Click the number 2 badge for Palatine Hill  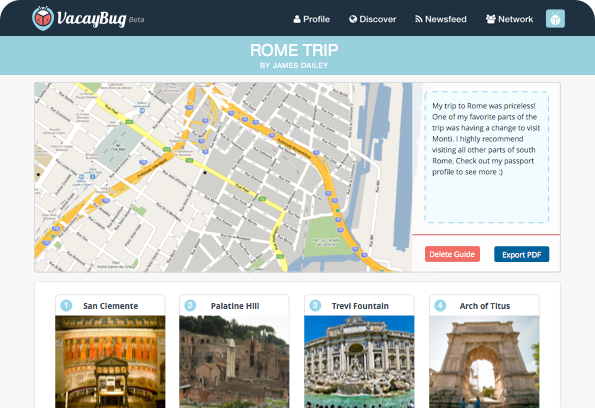point(190,305)
